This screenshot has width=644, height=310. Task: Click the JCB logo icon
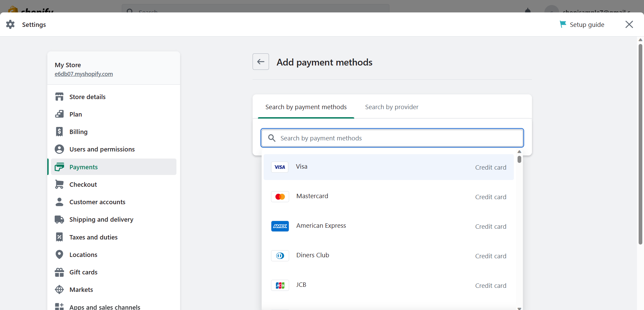coord(280,285)
